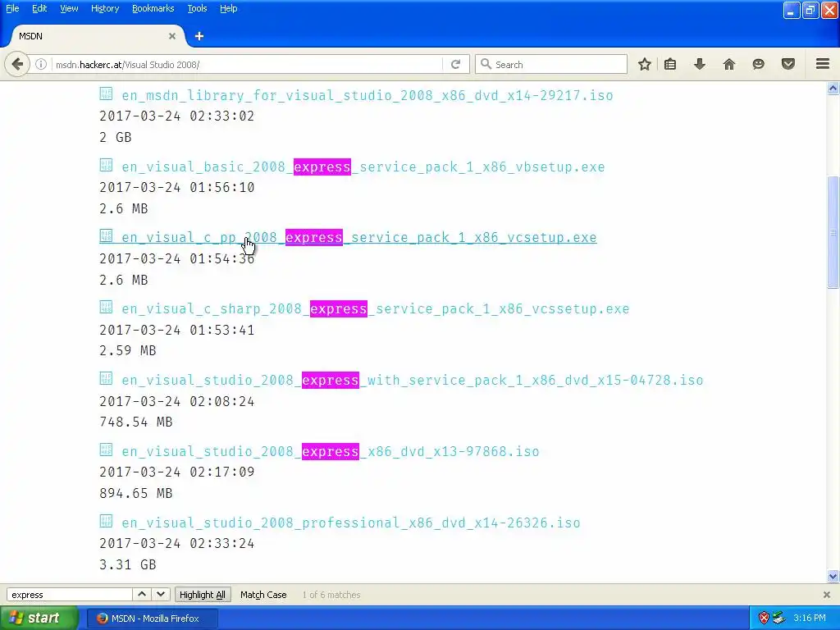The width and height of the screenshot is (840, 630).
Task: Open the View menu
Action: pyautogui.click(x=69, y=8)
